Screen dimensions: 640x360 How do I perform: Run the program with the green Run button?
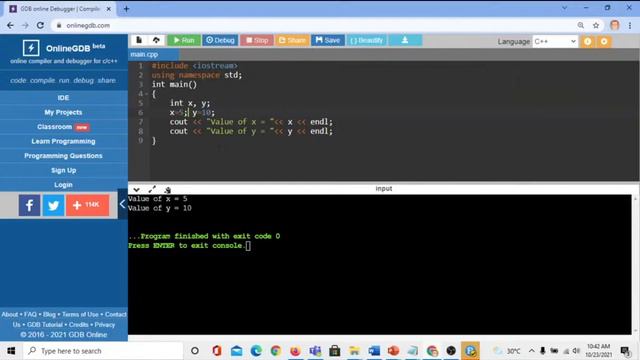[x=184, y=40]
